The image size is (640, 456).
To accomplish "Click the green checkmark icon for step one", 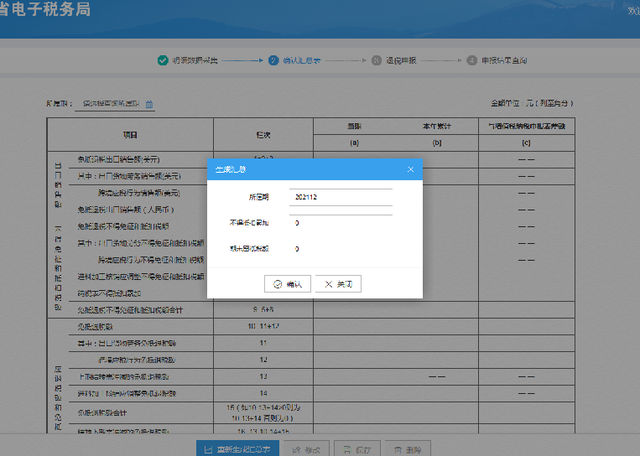I will click(163, 60).
